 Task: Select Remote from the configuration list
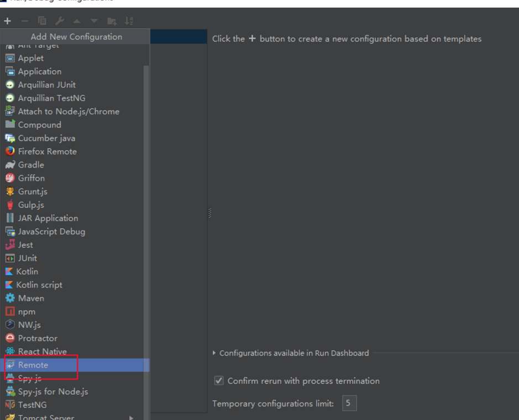pyautogui.click(x=75, y=365)
